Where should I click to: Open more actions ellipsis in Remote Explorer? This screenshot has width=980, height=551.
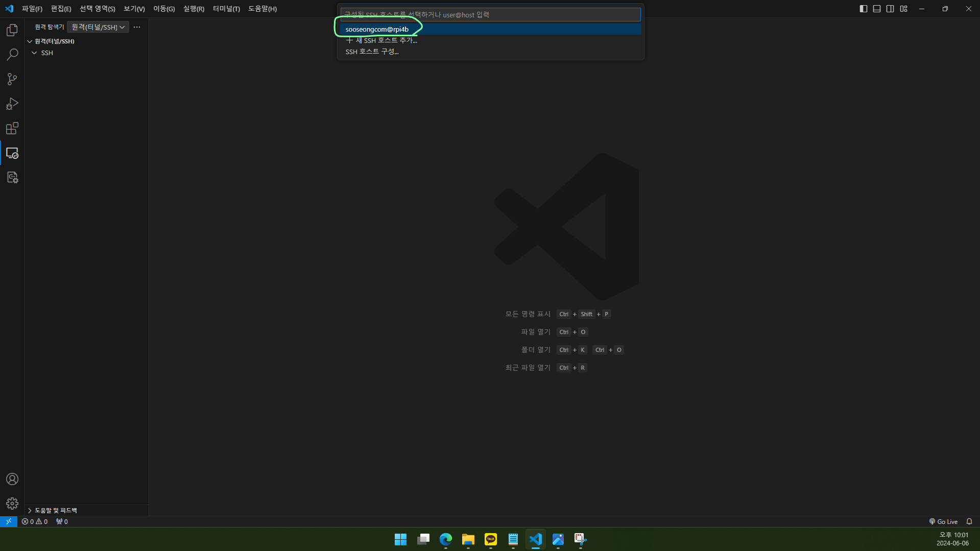tap(137, 27)
